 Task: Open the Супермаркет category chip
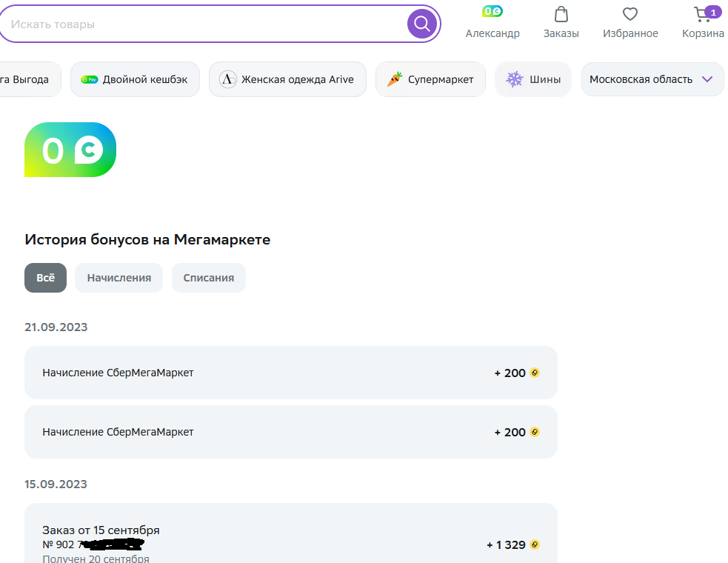(430, 79)
